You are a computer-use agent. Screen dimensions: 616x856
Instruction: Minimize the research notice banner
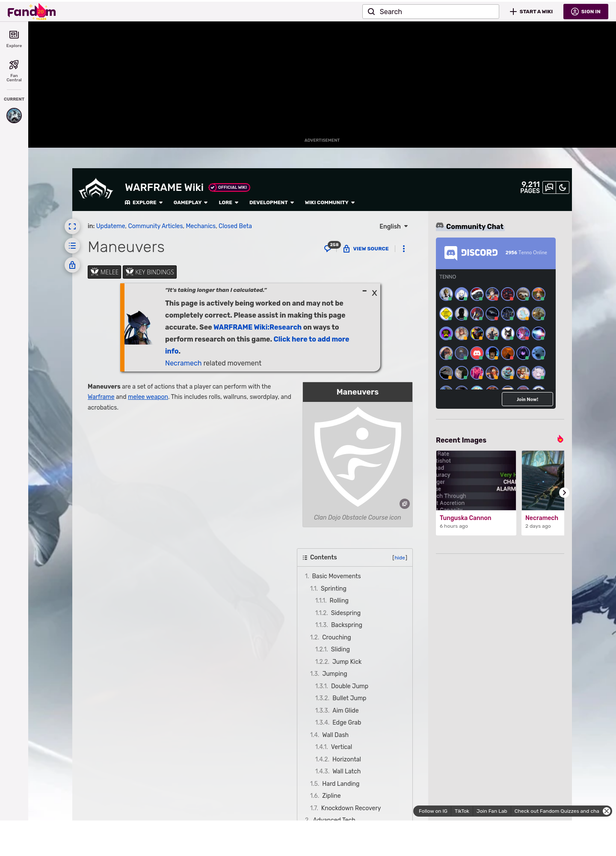point(364,291)
